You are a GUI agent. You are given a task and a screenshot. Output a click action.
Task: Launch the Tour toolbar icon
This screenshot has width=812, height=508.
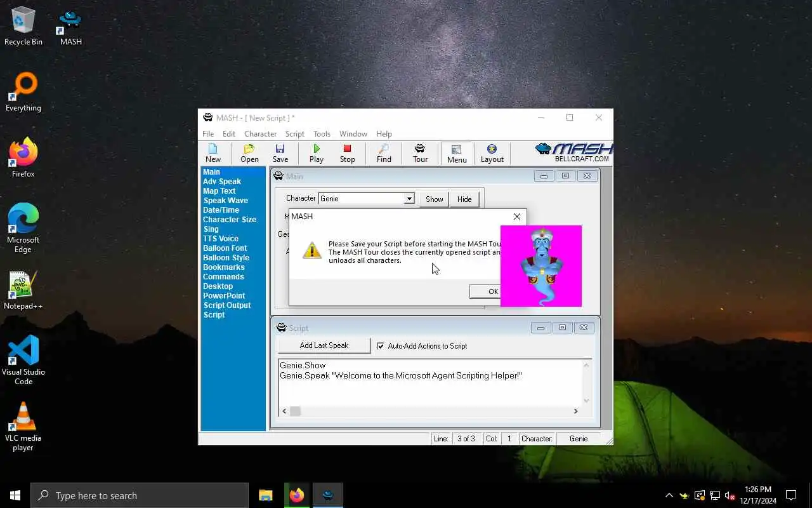click(x=420, y=153)
